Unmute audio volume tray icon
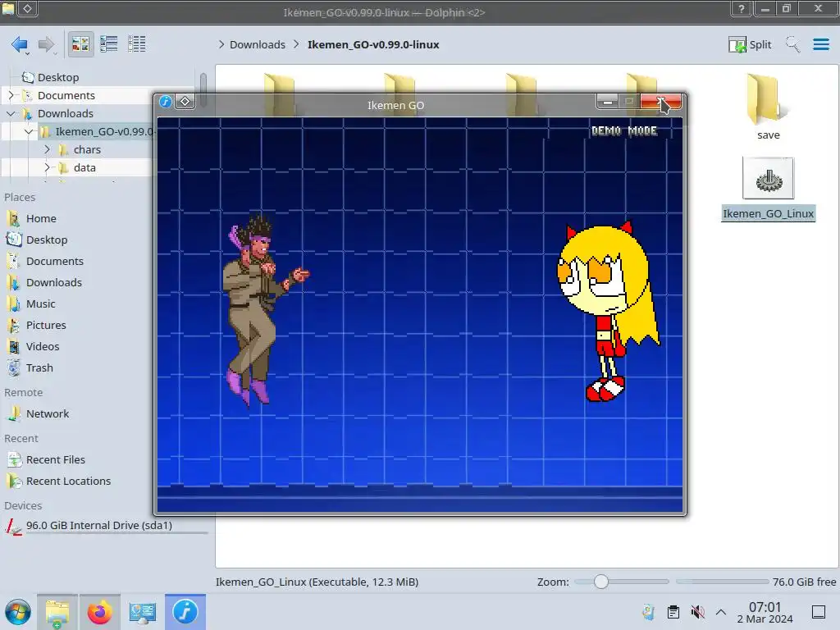Image resolution: width=840 pixels, height=630 pixels. (x=697, y=612)
